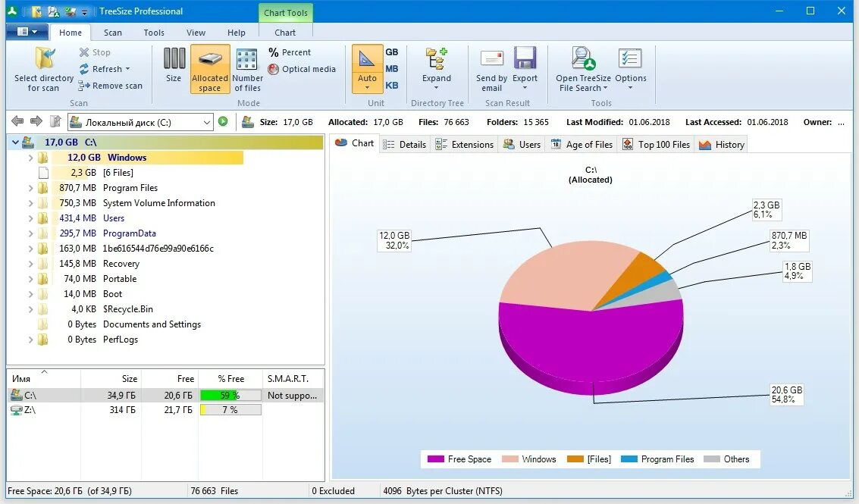Open the drive selection combo box
Screen dimensions: 859x504
140,122
